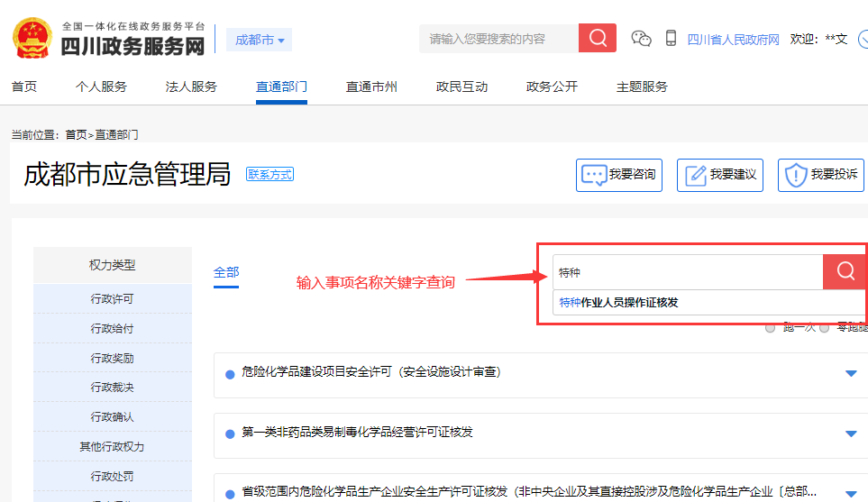868x502 pixels.
Task: Click the Sichuan government portal emblem logo
Action: tap(32, 38)
